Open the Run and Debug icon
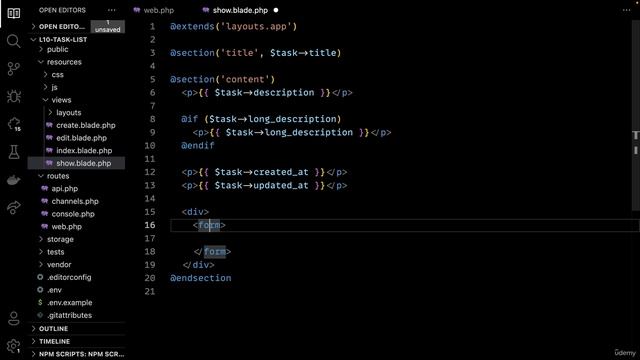640x360 pixels. [13, 96]
